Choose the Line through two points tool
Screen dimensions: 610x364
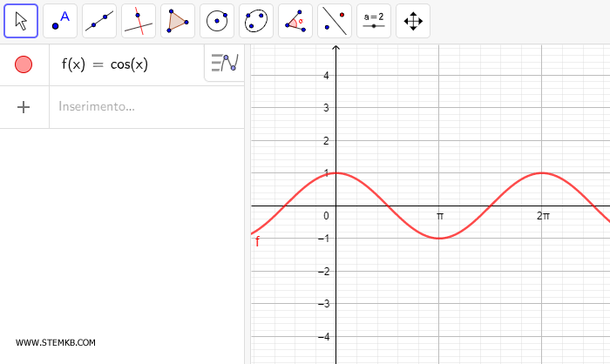[99, 20]
